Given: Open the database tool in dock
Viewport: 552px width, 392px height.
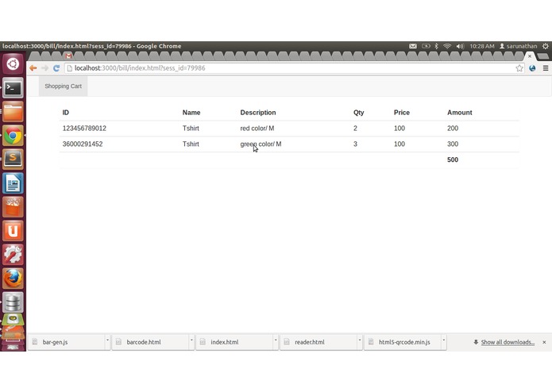Looking at the screenshot, I should [x=13, y=302].
